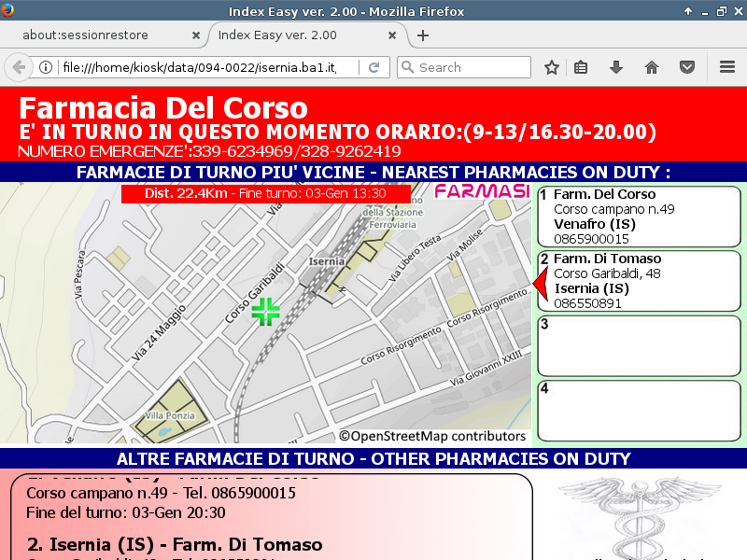Bookmark this page with the star icon
The height and width of the screenshot is (560, 747).
tap(552, 67)
